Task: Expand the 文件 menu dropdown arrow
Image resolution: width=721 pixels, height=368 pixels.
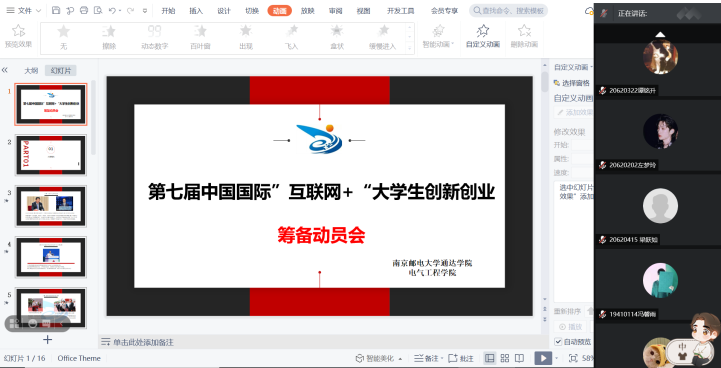Action: tap(38, 11)
